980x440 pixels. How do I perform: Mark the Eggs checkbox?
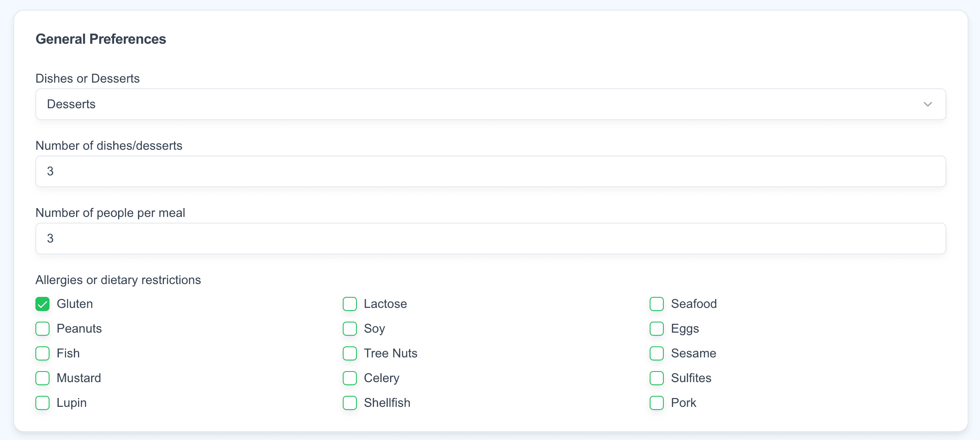click(657, 329)
